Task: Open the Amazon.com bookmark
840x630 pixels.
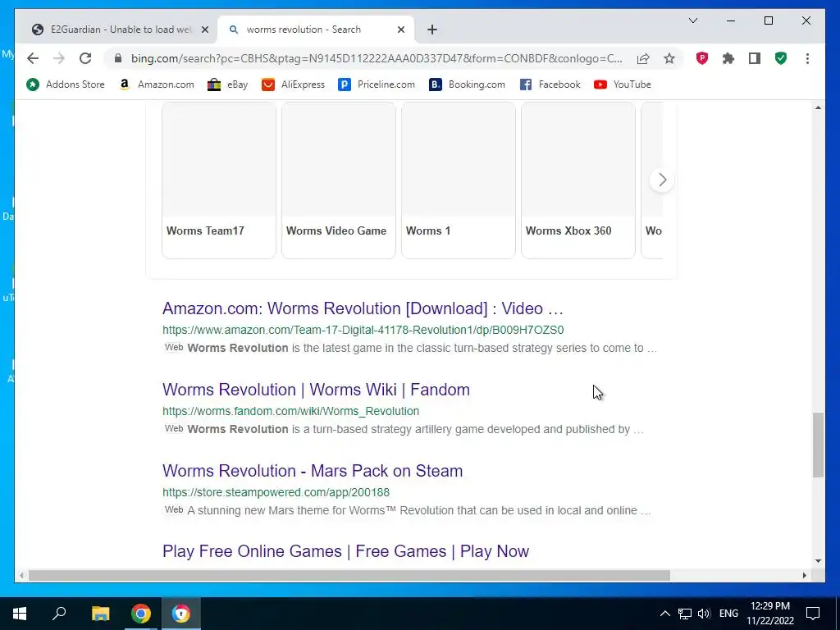Action: (157, 84)
